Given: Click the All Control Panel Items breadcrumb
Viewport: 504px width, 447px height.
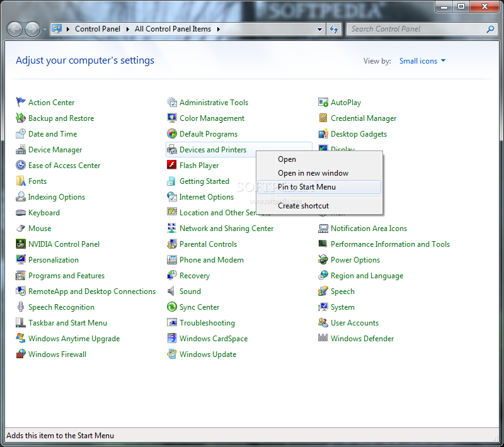Looking at the screenshot, I should pyautogui.click(x=173, y=29).
